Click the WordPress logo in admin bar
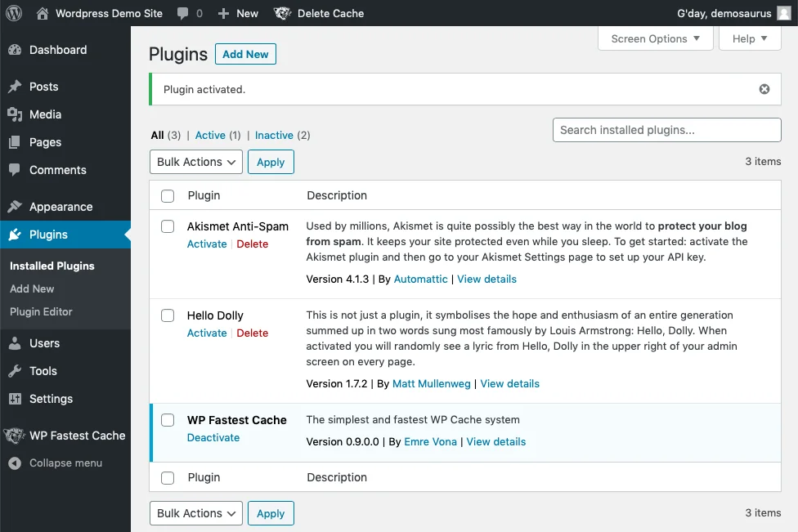The image size is (798, 532). pos(14,13)
